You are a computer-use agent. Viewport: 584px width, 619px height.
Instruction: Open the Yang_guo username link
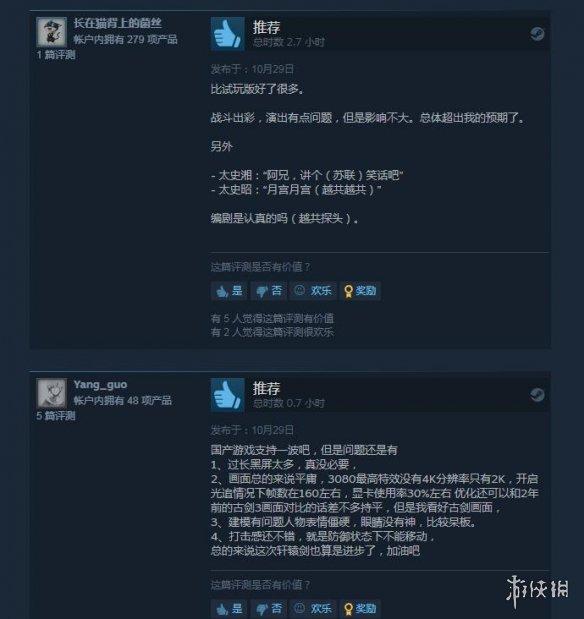100,385
